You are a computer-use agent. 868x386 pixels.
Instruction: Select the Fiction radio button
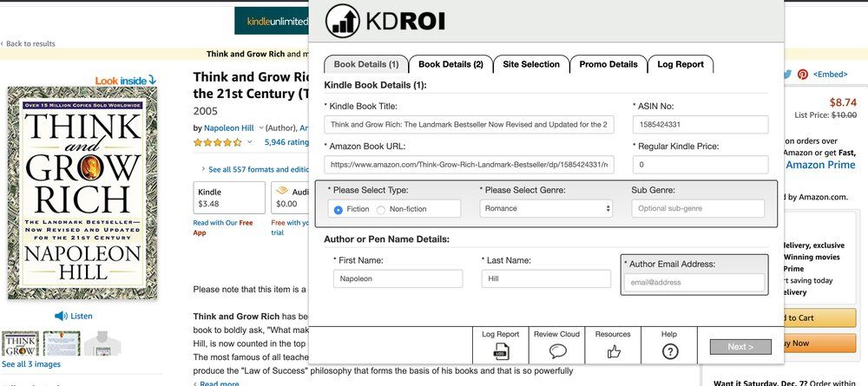pyautogui.click(x=339, y=210)
